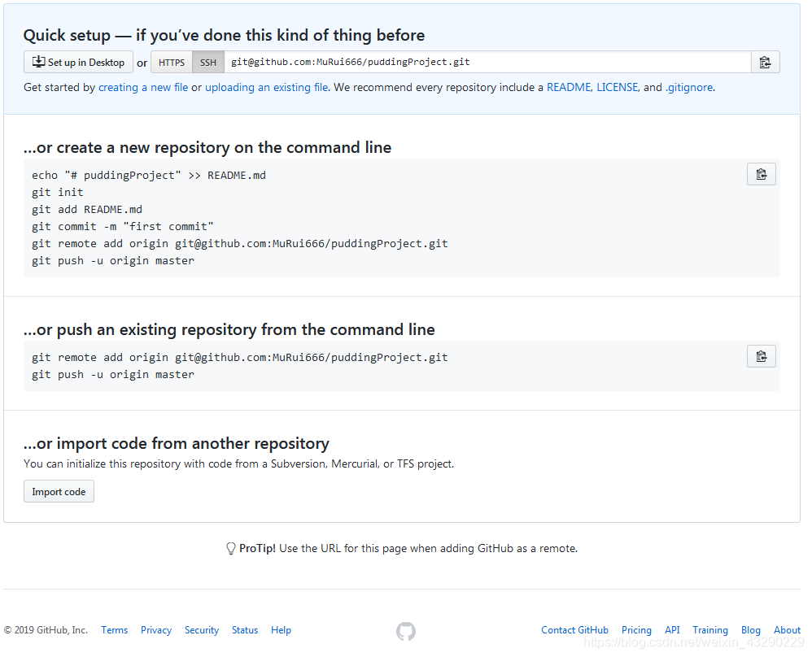Open the Contact GitHub link
This screenshot has width=812, height=657.
pyautogui.click(x=574, y=630)
